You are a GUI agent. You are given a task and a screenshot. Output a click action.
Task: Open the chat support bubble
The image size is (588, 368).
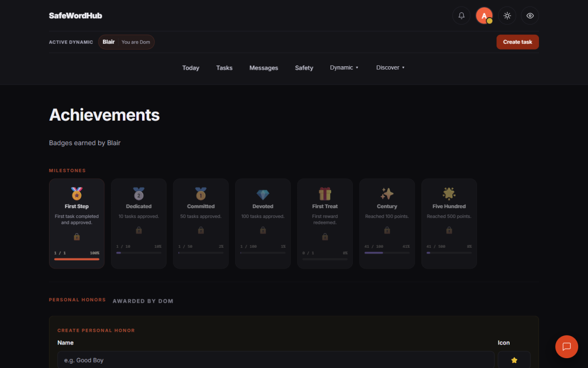(566, 346)
